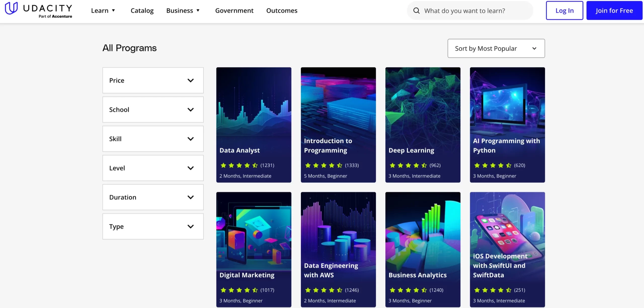644x308 pixels.
Task: Click the iOS Development with SwiftUI title
Action: tap(500, 266)
